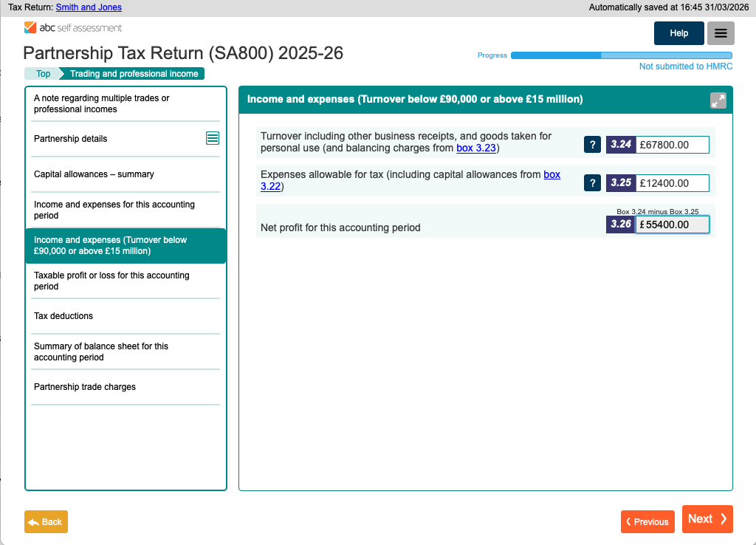This screenshot has height=545, width=756.
Task: Open Capital allowances – summary section
Action: (94, 174)
